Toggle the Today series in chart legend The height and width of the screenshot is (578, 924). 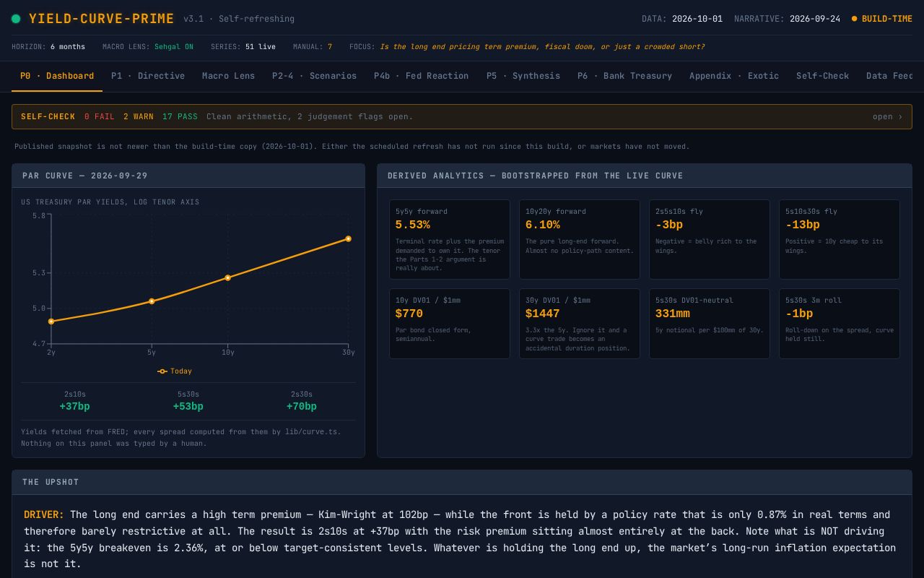coord(175,371)
